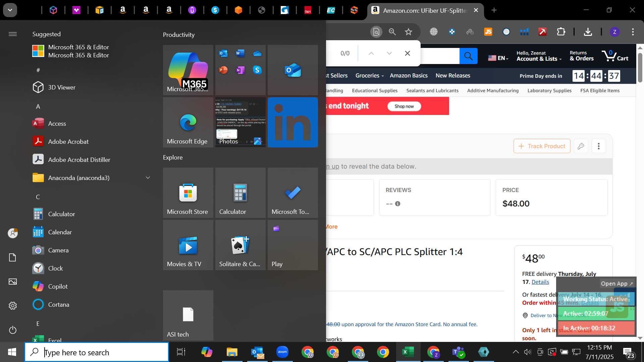Open Task View on the taskbar
This screenshot has width=644, height=362.
[181, 352]
